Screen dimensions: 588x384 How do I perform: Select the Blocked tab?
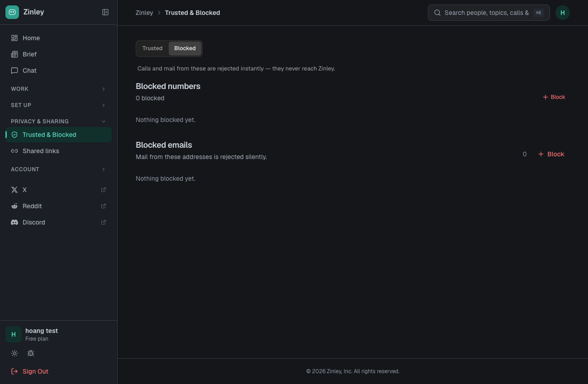tap(185, 48)
